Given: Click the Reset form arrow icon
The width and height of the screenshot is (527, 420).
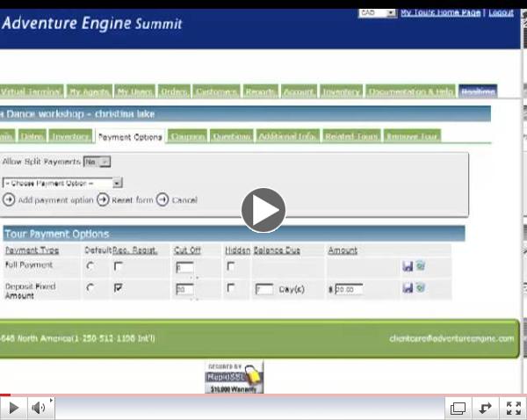Looking at the screenshot, I should (103, 199).
